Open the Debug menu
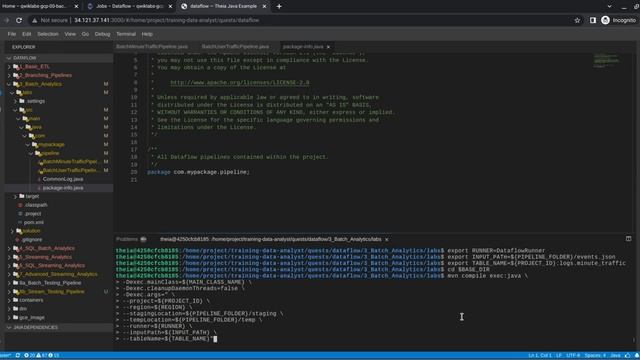 coord(102,34)
